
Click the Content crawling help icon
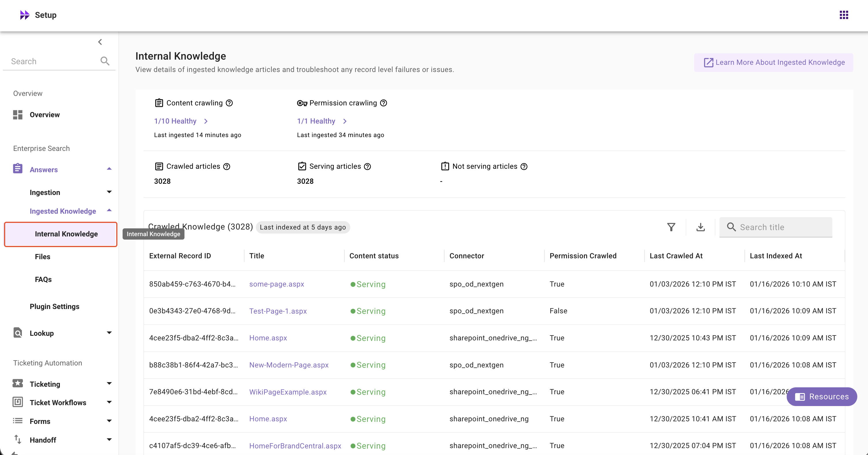[229, 103]
